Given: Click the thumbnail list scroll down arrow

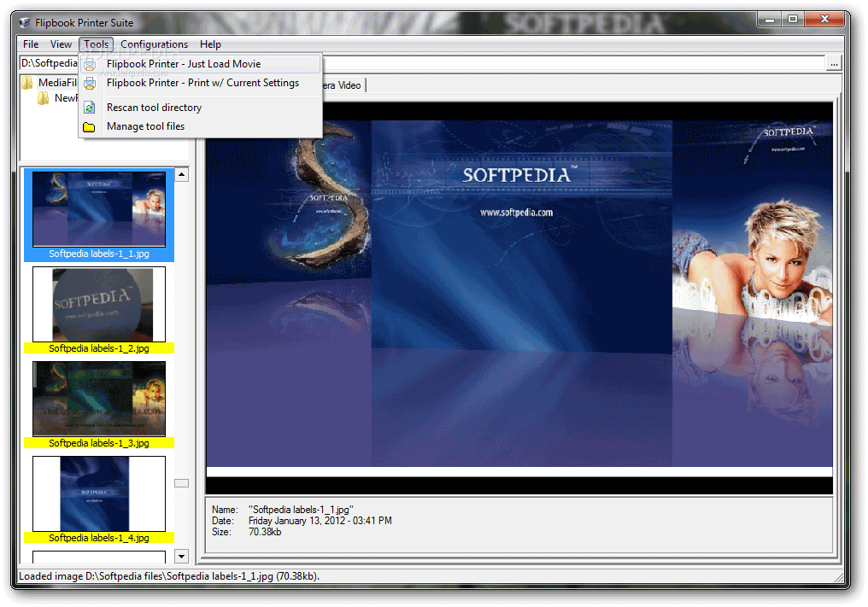Looking at the screenshot, I should [x=182, y=556].
